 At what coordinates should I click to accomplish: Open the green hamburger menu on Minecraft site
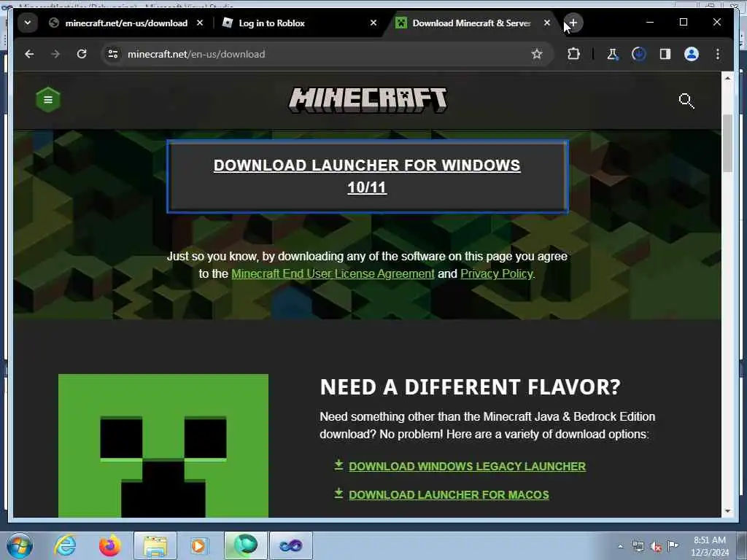pos(48,99)
